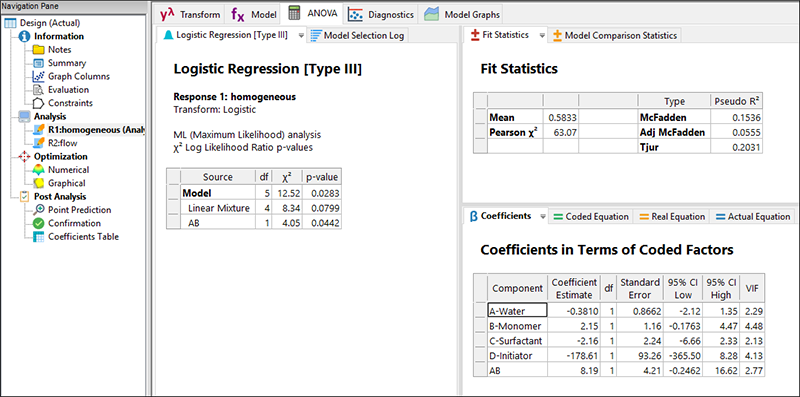Viewport: 800px width, 397px height.
Task: Click the C-Surfactant component cell
Action: 517,340
